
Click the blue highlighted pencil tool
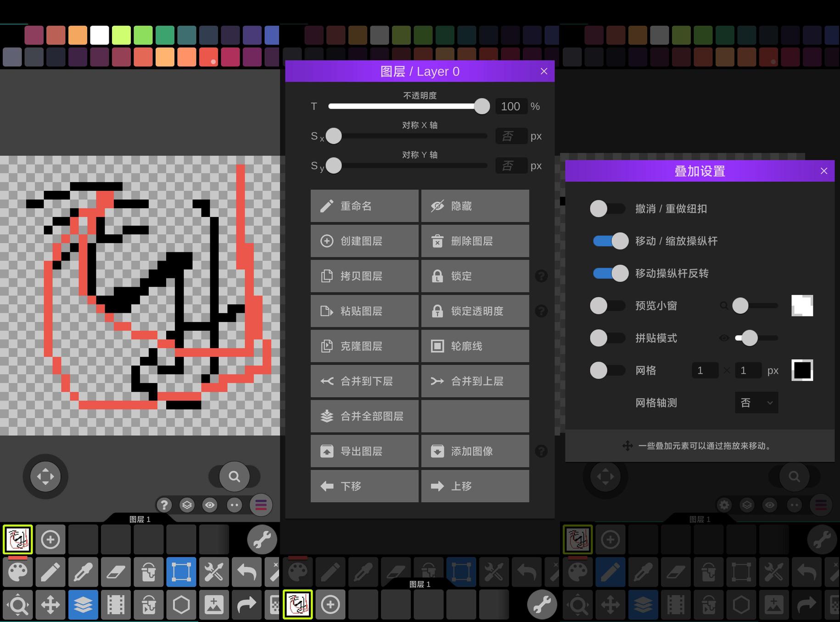click(x=610, y=572)
